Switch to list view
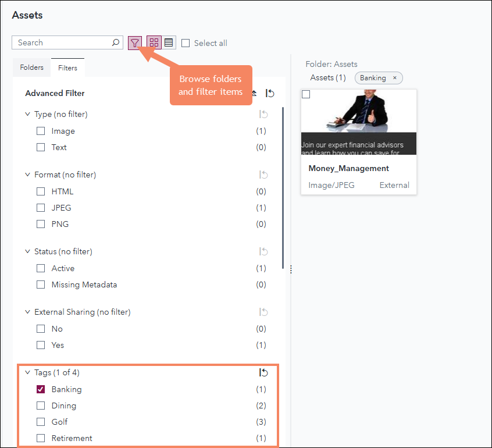This screenshot has width=492, height=448. pyautogui.click(x=169, y=42)
